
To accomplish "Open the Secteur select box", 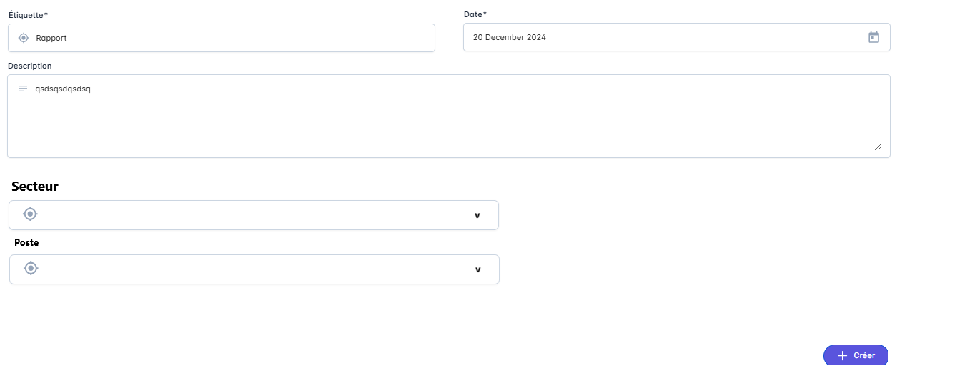I will 253,215.
